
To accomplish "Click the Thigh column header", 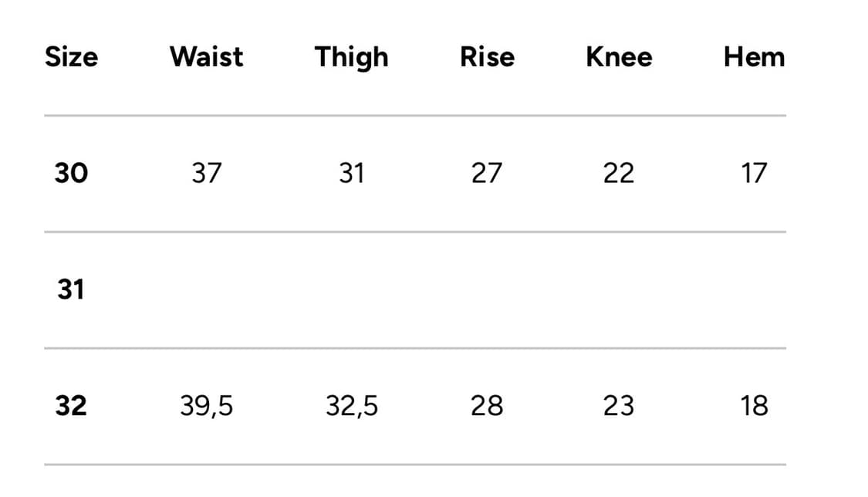I will (351, 58).
